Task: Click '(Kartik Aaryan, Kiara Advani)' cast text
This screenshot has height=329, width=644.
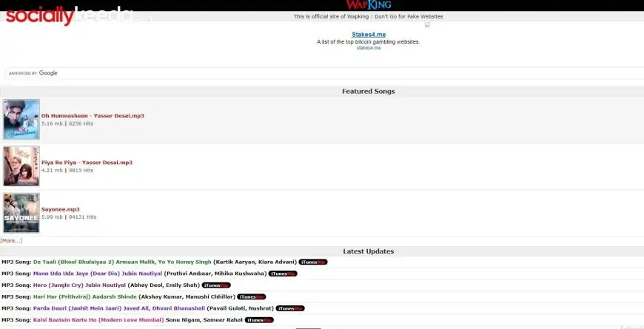Action: point(255,262)
